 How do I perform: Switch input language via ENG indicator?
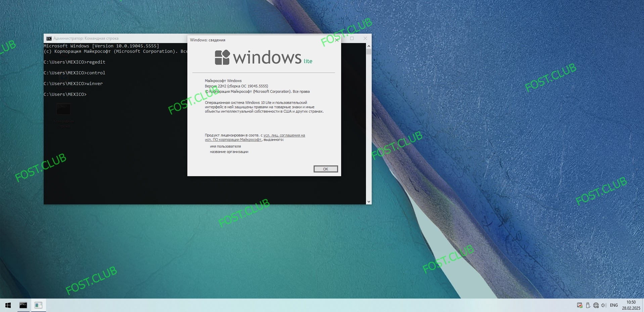614,305
